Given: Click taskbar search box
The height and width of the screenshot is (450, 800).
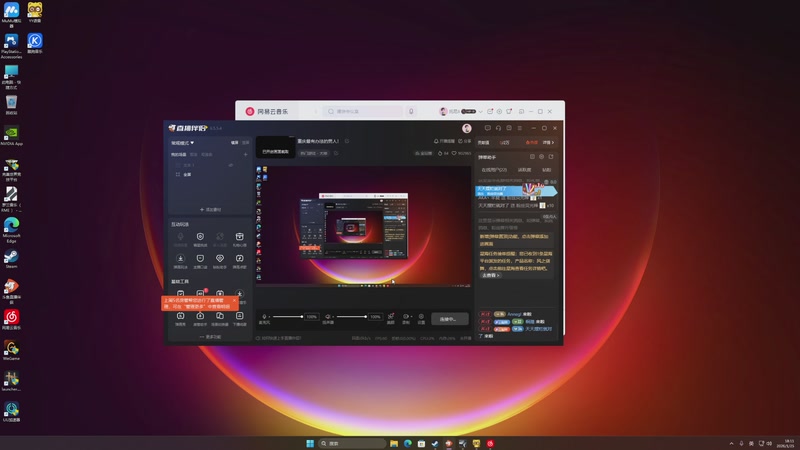Looking at the screenshot, I should coord(353,443).
